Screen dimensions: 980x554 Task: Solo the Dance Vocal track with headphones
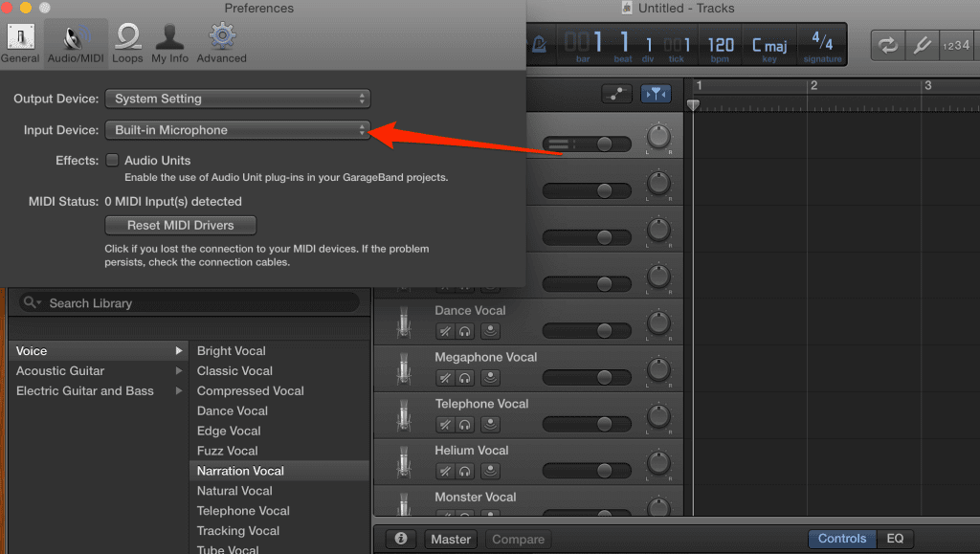click(464, 331)
